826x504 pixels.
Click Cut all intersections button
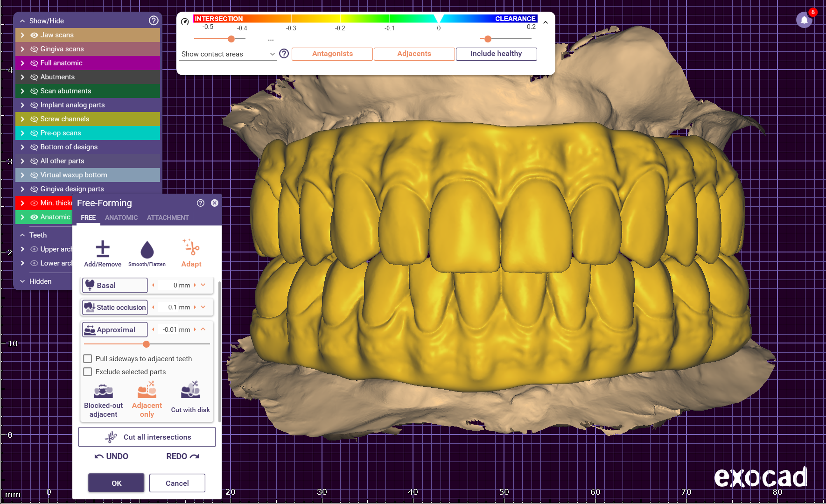click(x=147, y=437)
